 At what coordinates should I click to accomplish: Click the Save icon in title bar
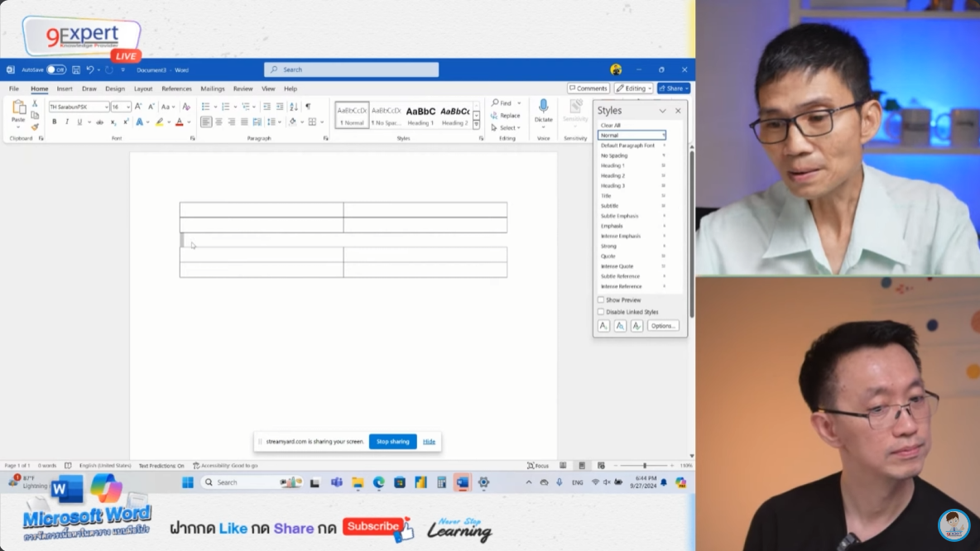pyautogui.click(x=76, y=70)
